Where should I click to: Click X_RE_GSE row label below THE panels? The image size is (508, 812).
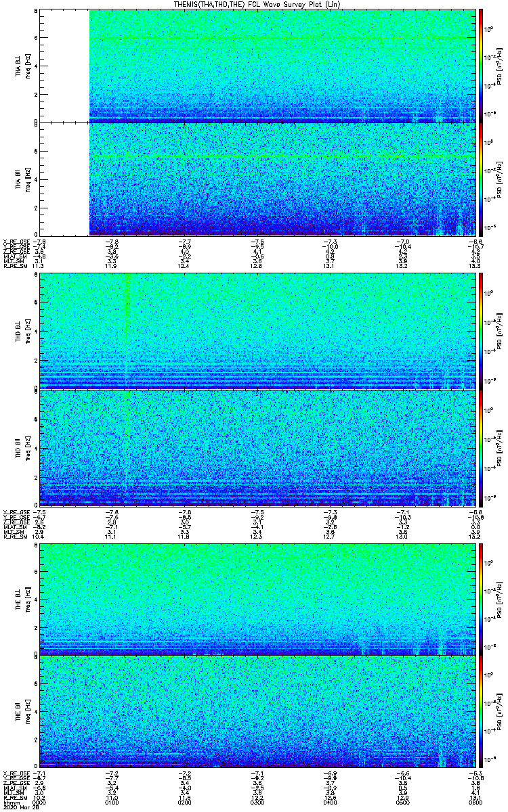click(x=16, y=773)
